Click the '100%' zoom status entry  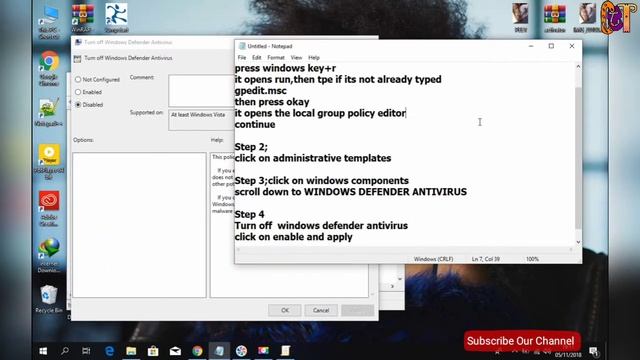tap(532, 259)
